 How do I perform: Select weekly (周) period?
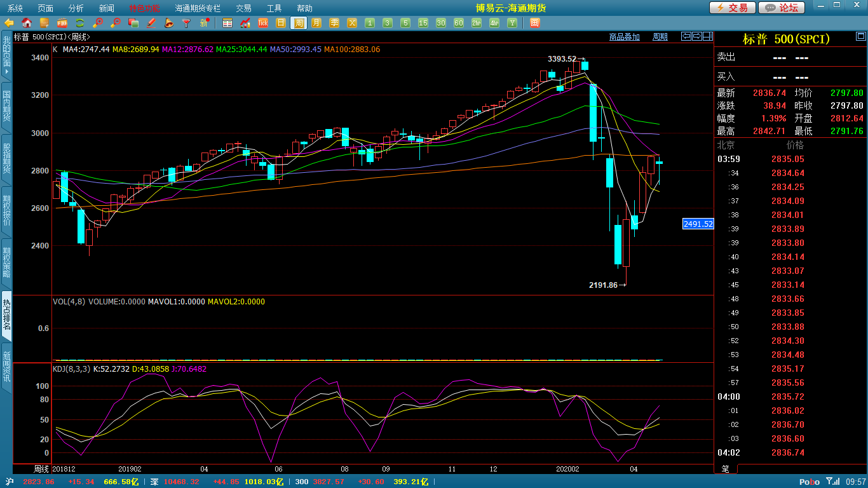tap(299, 23)
